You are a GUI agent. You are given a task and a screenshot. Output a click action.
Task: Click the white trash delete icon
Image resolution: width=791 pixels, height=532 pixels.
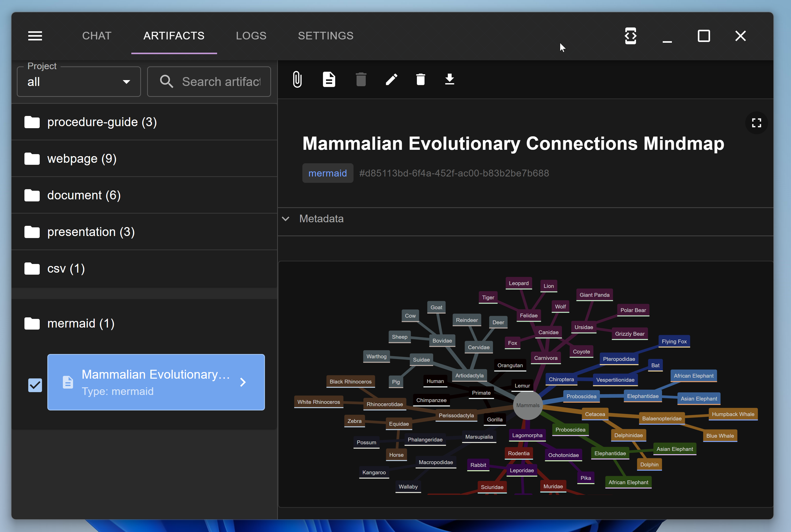(421, 79)
